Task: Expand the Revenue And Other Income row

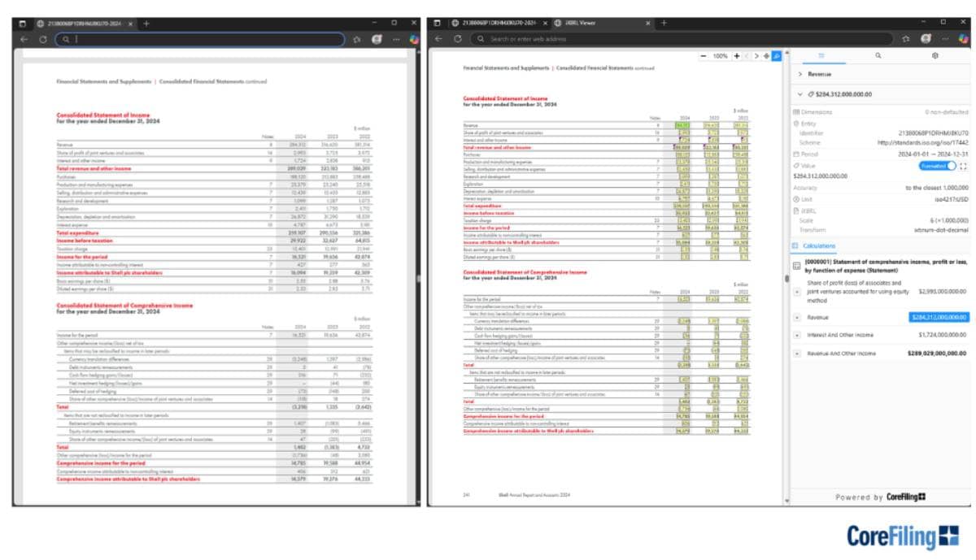Action: (x=797, y=354)
